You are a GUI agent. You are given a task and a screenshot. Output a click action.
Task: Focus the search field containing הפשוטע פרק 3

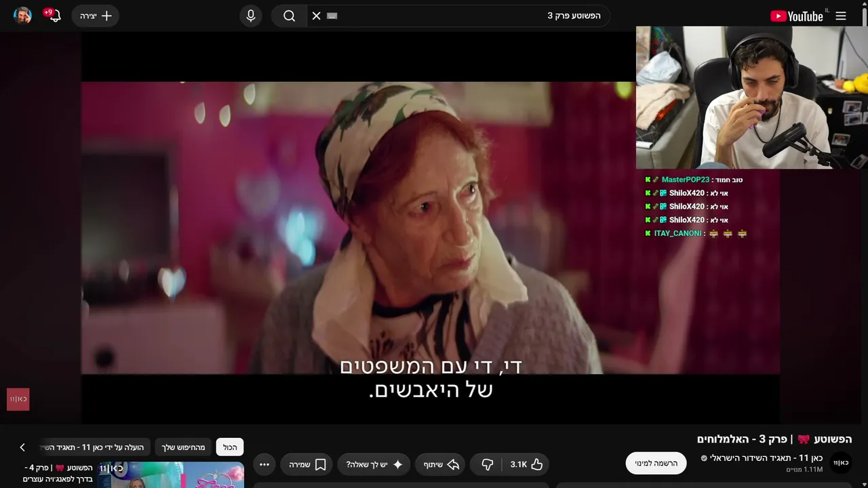(x=468, y=16)
